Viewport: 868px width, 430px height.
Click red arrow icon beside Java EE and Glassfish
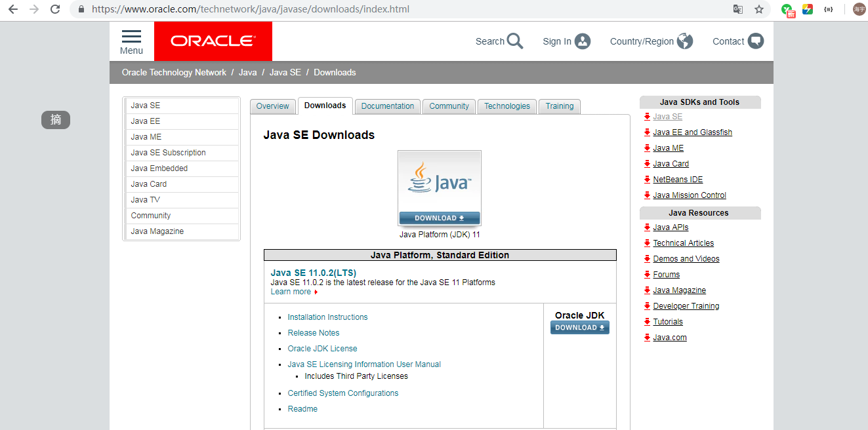point(647,132)
